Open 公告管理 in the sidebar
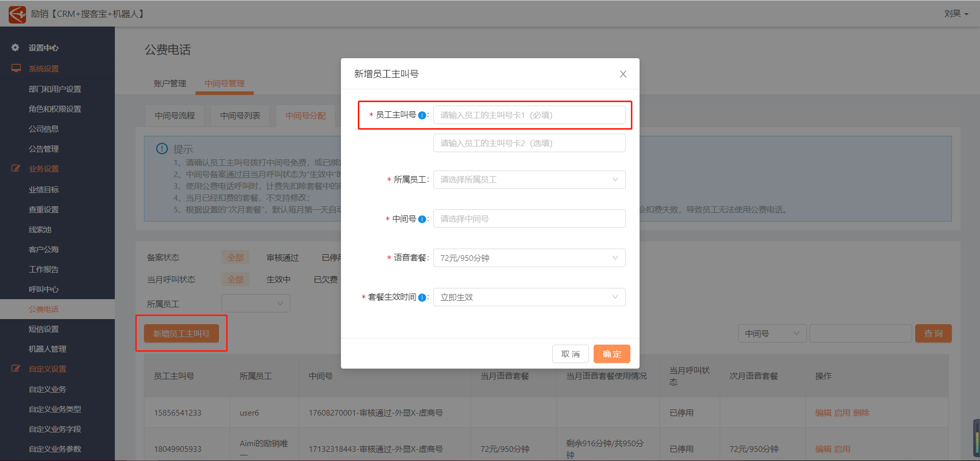 [x=44, y=149]
